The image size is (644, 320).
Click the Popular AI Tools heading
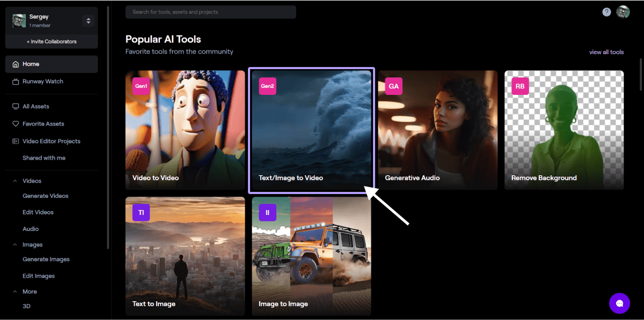pyautogui.click(x=163, y=39)
